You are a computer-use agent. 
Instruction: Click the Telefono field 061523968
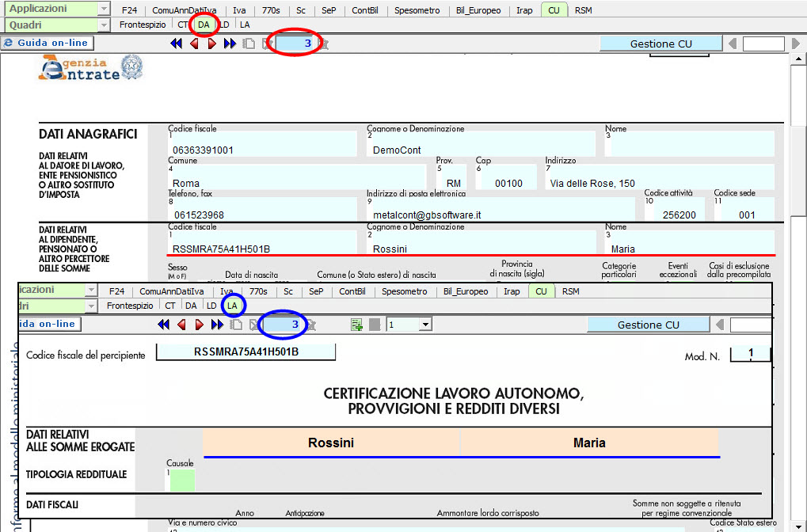coord(262,209)
